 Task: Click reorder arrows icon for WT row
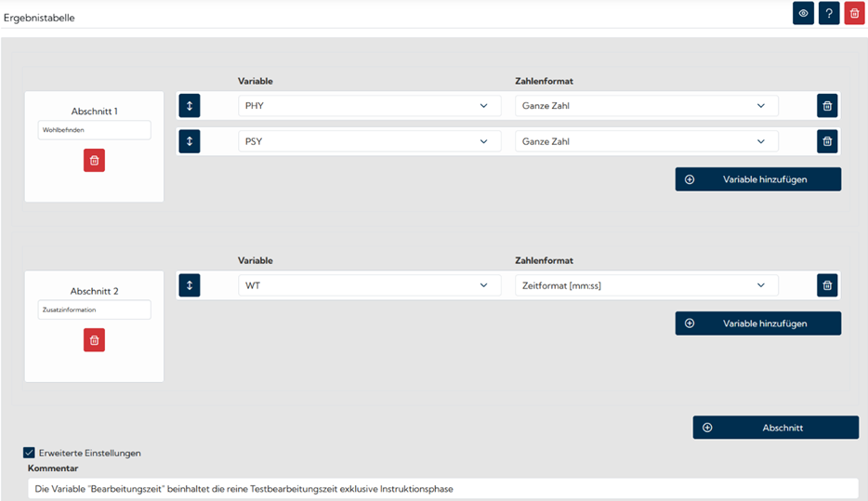coord(190,285)
